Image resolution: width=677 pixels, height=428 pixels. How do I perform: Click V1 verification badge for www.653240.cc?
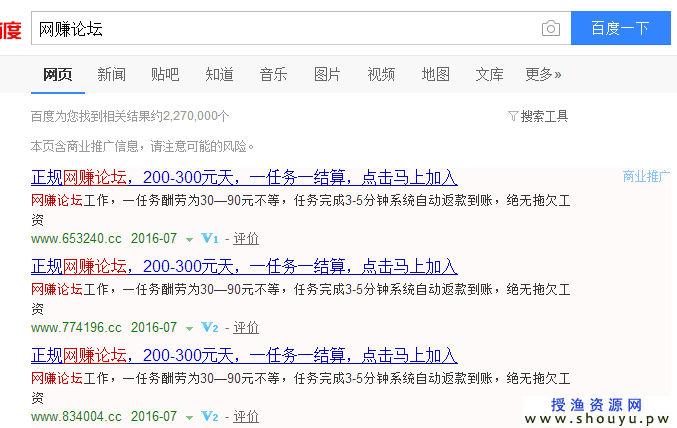[210, 238]
